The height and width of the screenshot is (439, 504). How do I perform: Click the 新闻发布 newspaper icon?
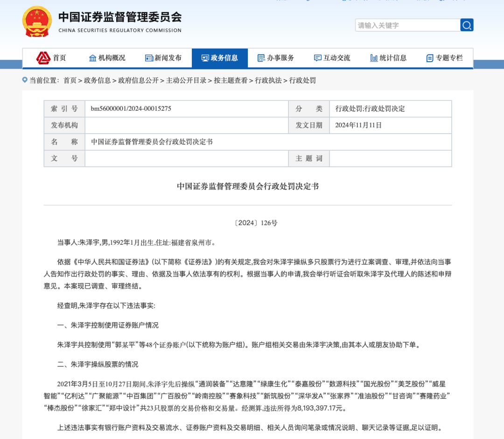click(x=149, y=58)
